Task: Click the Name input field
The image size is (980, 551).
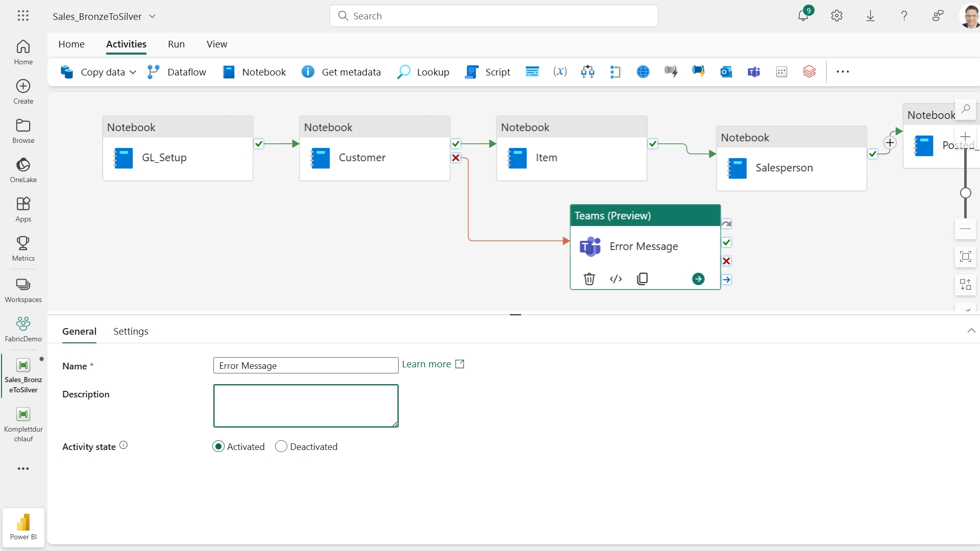Action: pos(305,365)
